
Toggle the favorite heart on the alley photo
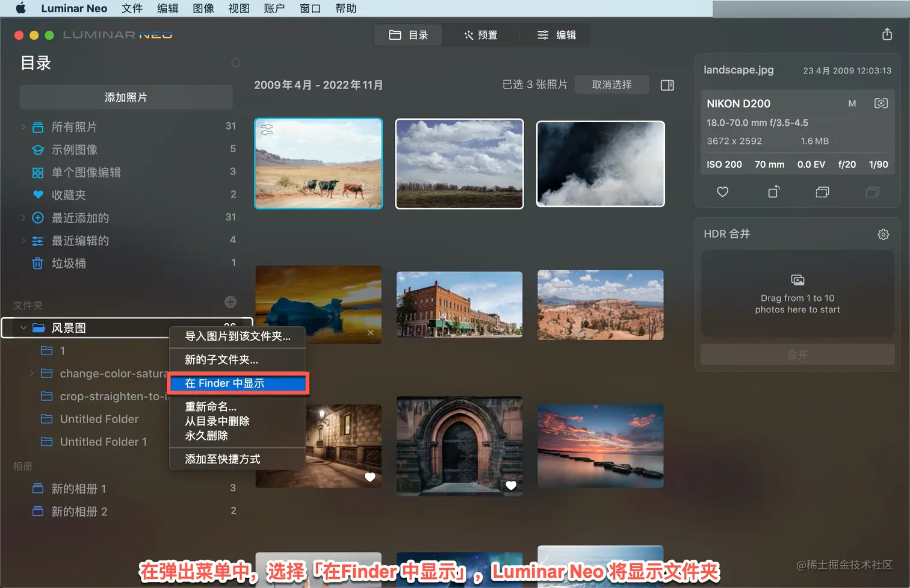pyautogui.click(x=370, y=477)
